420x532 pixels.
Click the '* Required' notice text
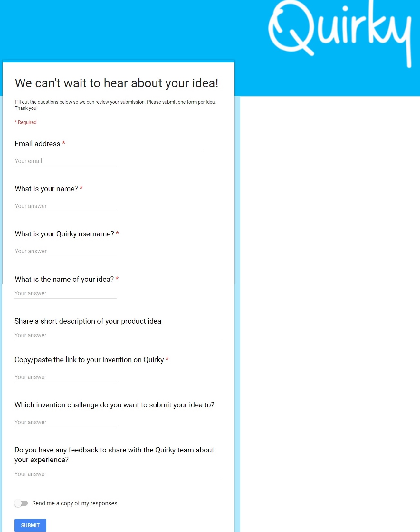tap(26, 122)
